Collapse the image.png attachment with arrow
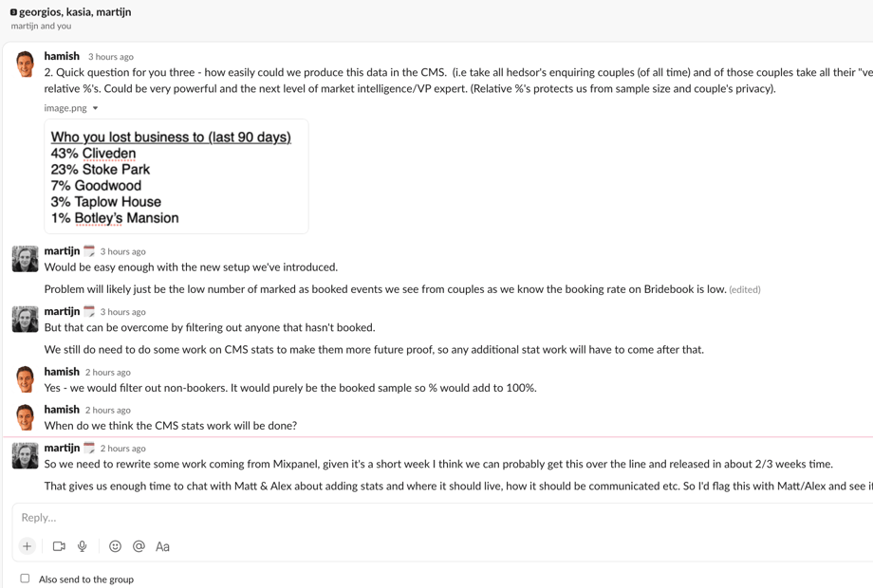The width and height of the screenshot is (873, 588). [x=95, y=108]
